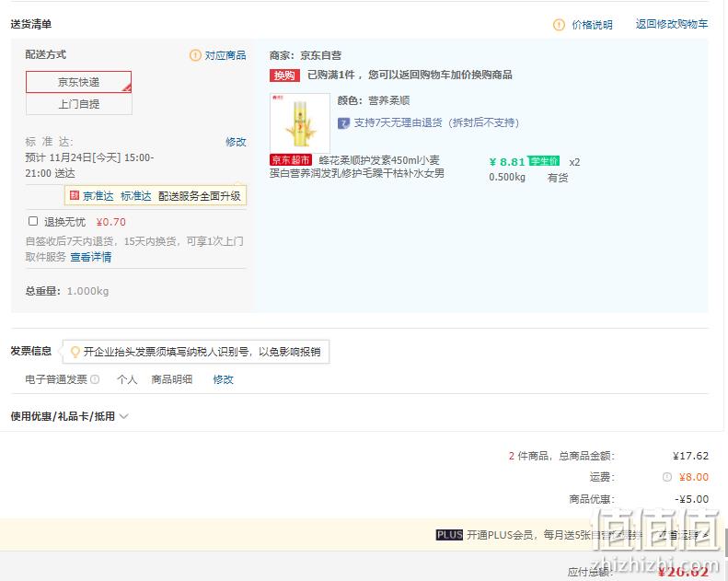Click the invoice lightbulb tip icon
The image size is (728, 581).
click(75, 352)
